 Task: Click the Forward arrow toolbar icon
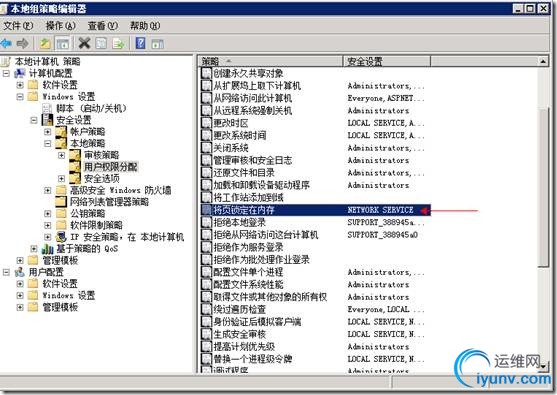(x=22, y=44)
